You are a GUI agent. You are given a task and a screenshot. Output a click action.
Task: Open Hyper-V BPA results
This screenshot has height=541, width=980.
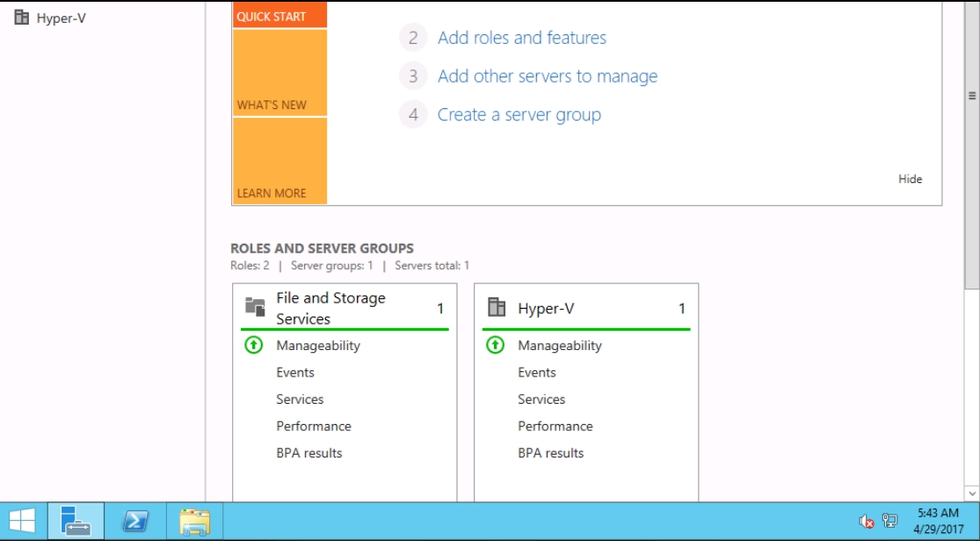coord(550,453)
